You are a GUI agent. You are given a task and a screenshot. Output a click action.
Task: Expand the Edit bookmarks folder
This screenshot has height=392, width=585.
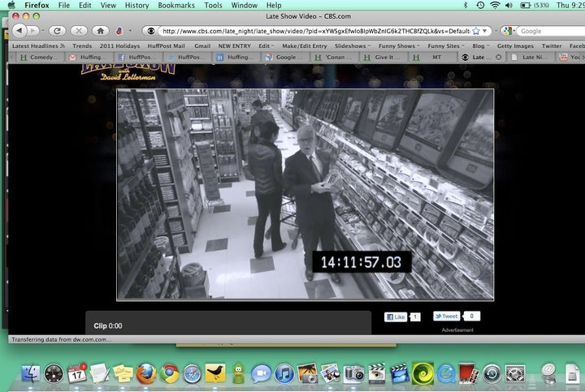point(266,45)
